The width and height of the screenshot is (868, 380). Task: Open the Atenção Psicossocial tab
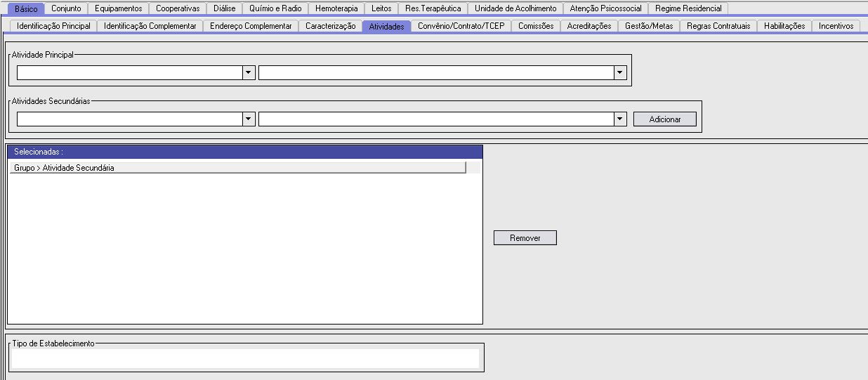coord(605,8)
